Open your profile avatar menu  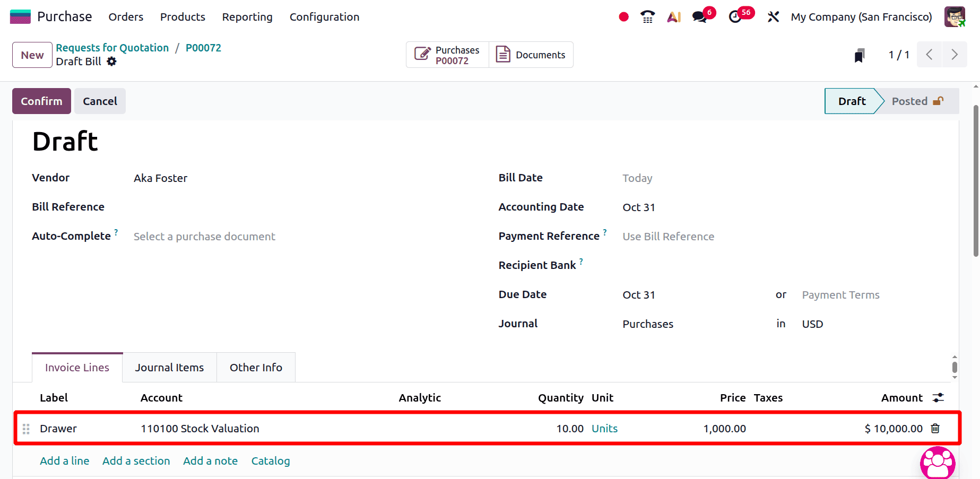955,16
